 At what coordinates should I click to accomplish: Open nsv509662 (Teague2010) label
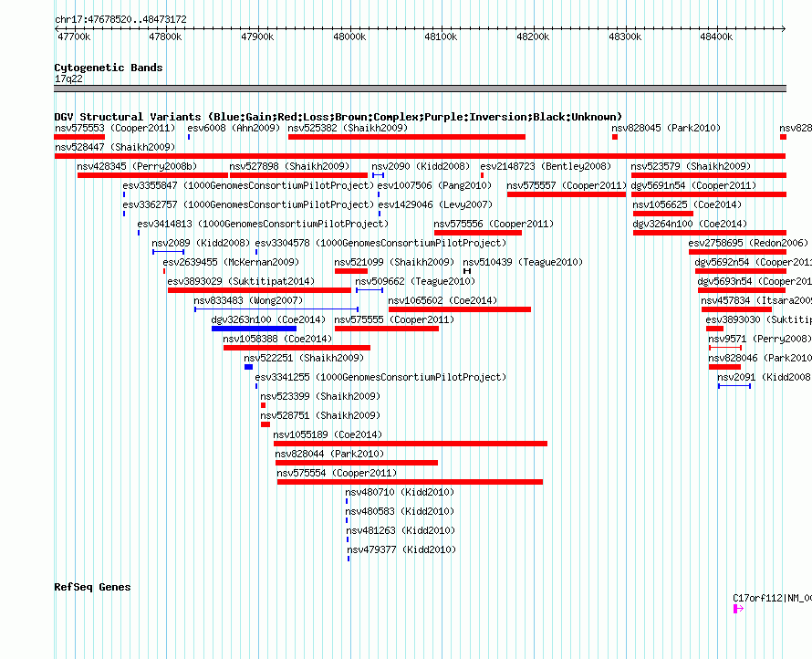(x=415, y=281)
